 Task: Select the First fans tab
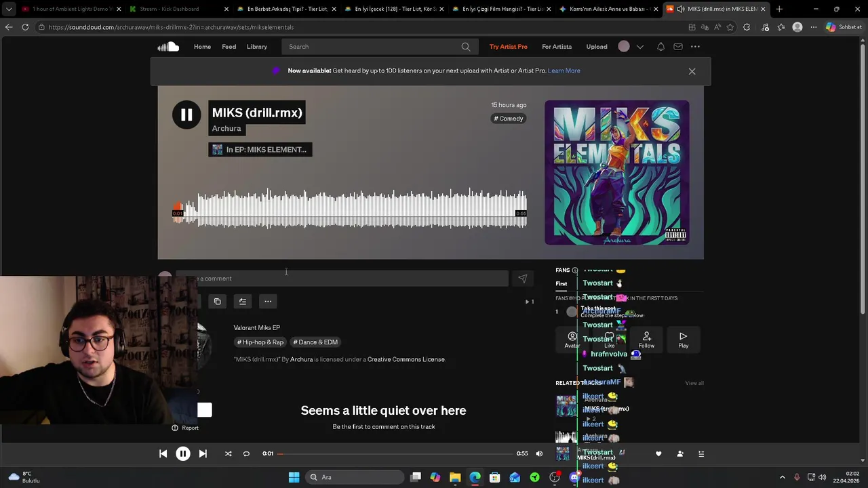pos(561,284)
